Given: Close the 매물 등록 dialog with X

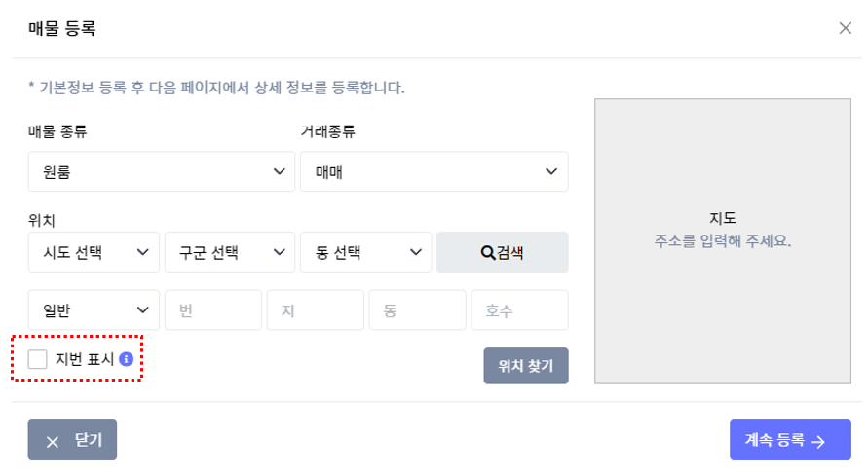Looking at the screenshot, I should pyautogui.click(x=845, y=28).
